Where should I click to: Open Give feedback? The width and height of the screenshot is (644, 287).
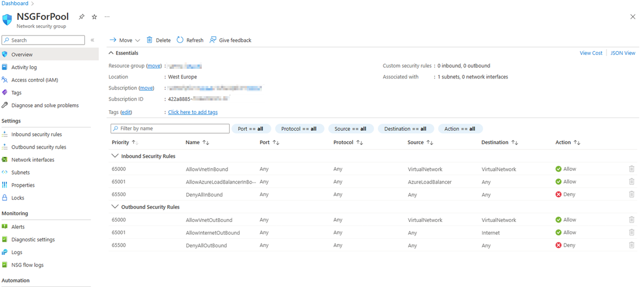coord(230,40)
